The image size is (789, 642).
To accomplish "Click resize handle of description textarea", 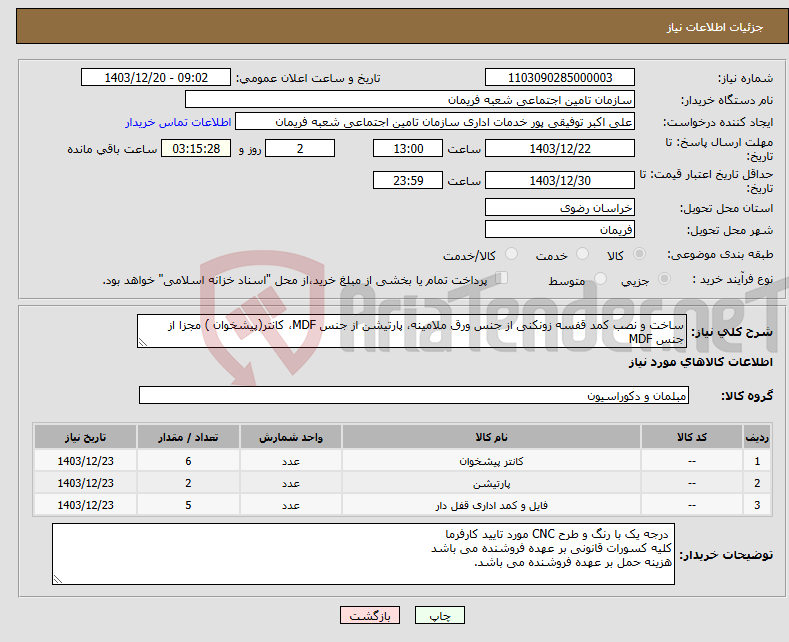I will point(143,343).
